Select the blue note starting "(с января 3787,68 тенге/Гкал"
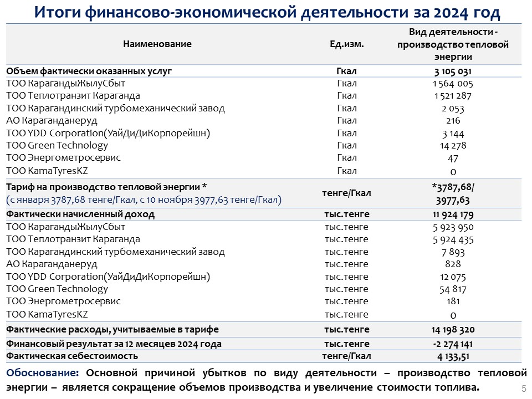This screenshot has width=532, height=399. (x=144, y=199)
